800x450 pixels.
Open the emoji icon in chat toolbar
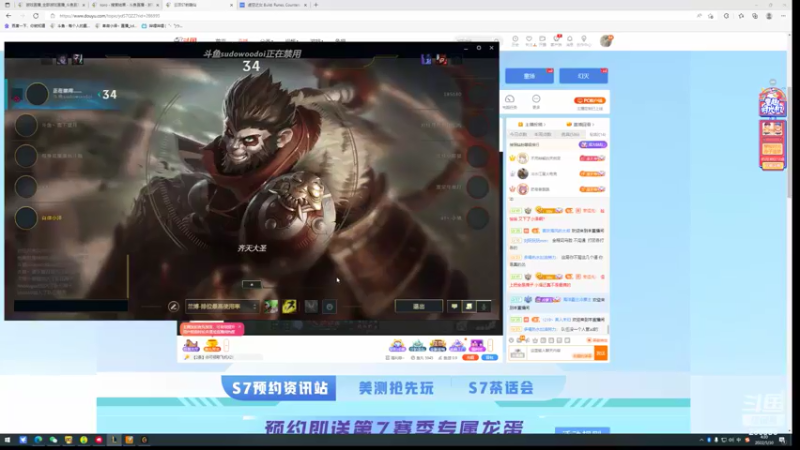click(511, 340)
